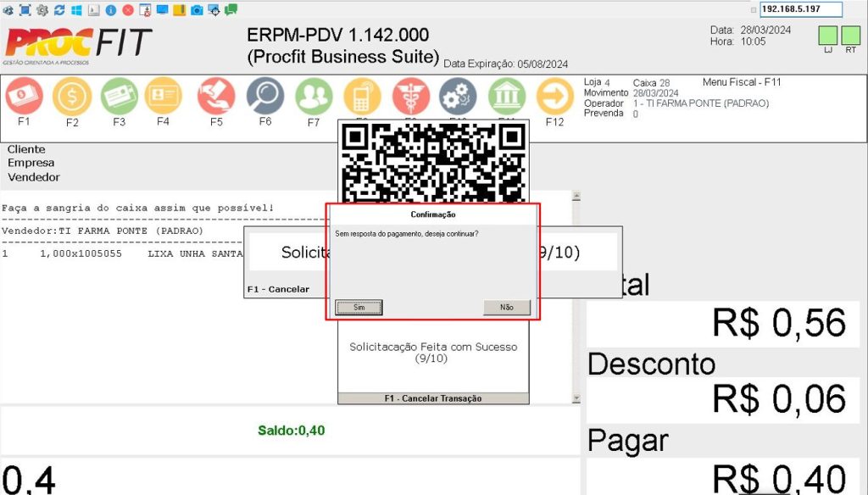The width and height of the screenshot is (868, 495).
Task: Click the R$ 0,56 total value
Action: [x=780, y=323]
